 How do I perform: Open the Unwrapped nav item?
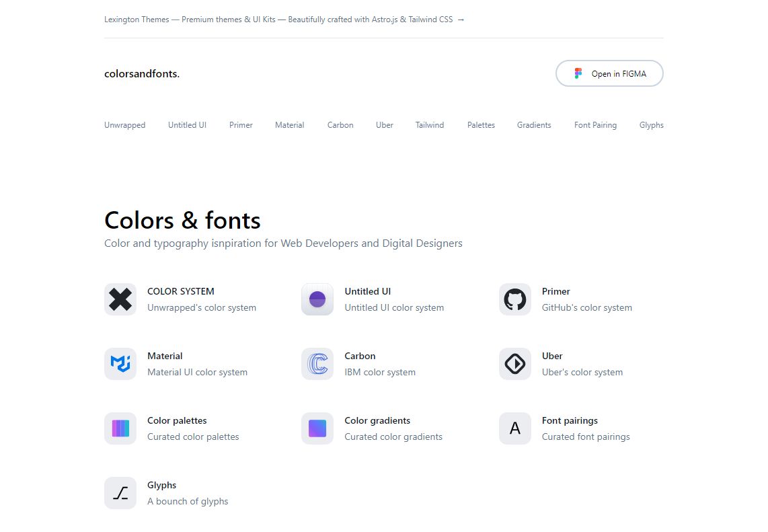click(x=125, y=125)
